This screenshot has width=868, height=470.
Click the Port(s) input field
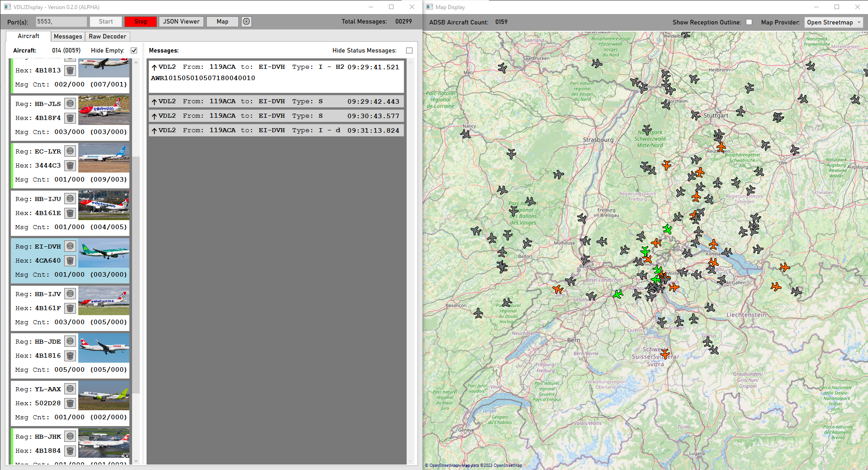coord(61,22)
